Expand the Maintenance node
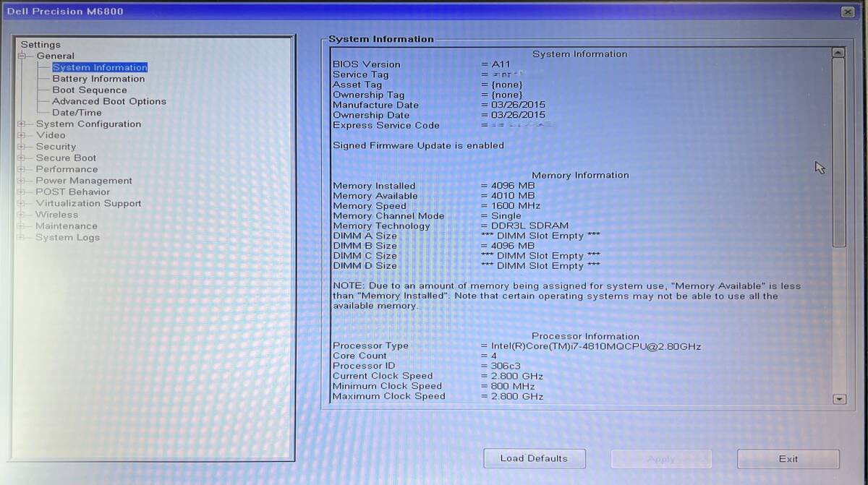The height and width of the screenshot is (485, 868). click(22, 226)
